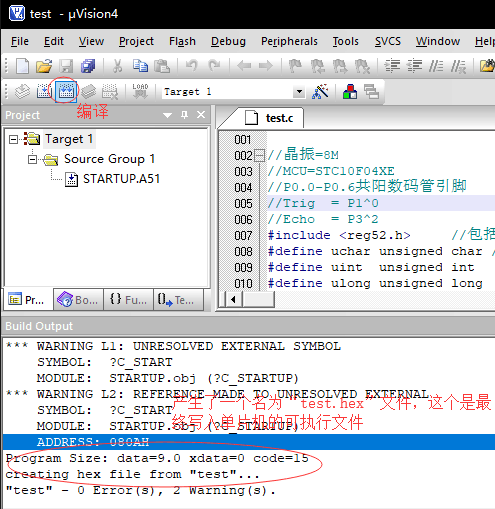The width and height of the screenshot is (495, 509).
Task: Open a file using folder icon
Action: pos(44,66)
